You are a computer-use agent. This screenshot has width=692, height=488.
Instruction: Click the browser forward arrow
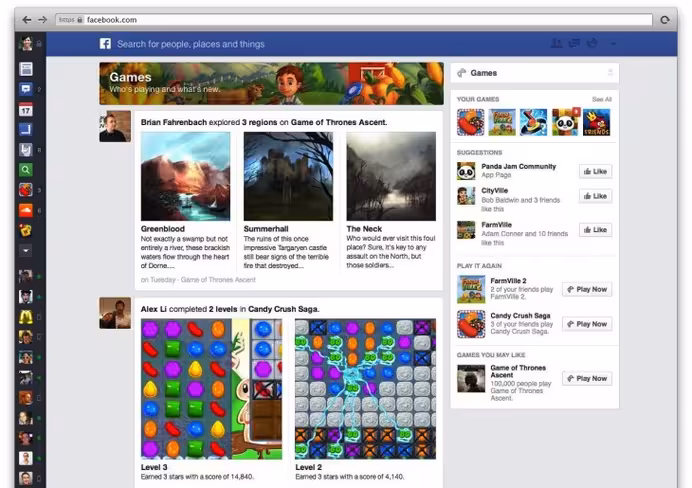(x=42, y=20)
